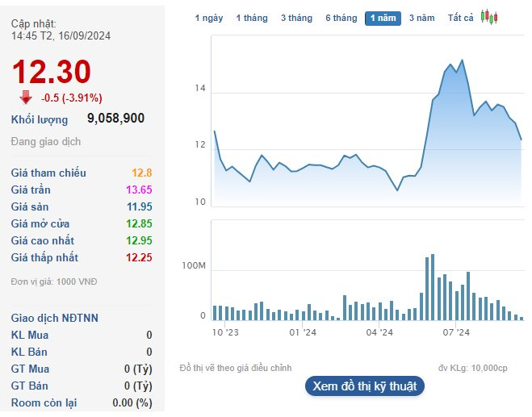Switch to candlestick chart view icon

[x=489, y=17]
